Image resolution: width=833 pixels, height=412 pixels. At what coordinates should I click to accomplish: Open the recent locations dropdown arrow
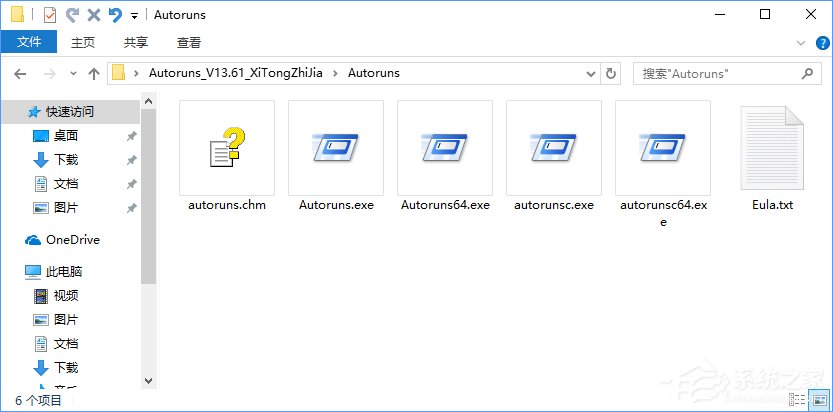[x=73, y=74]
